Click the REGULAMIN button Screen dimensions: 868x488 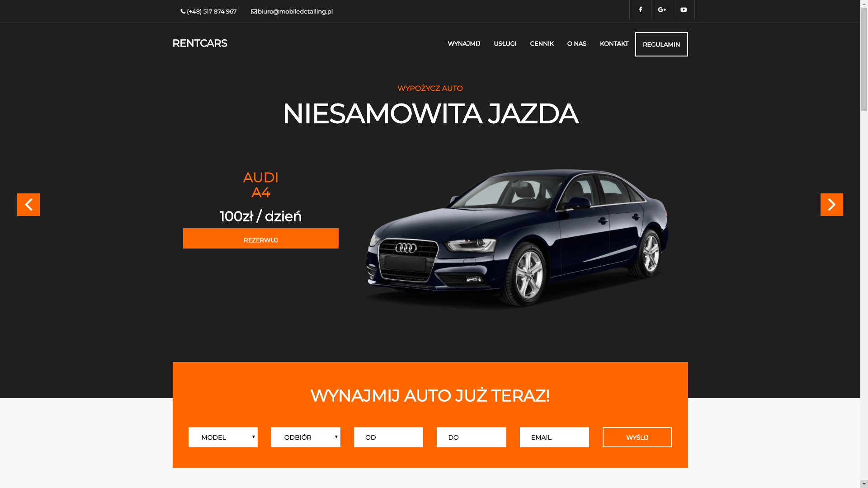[661, 44]
